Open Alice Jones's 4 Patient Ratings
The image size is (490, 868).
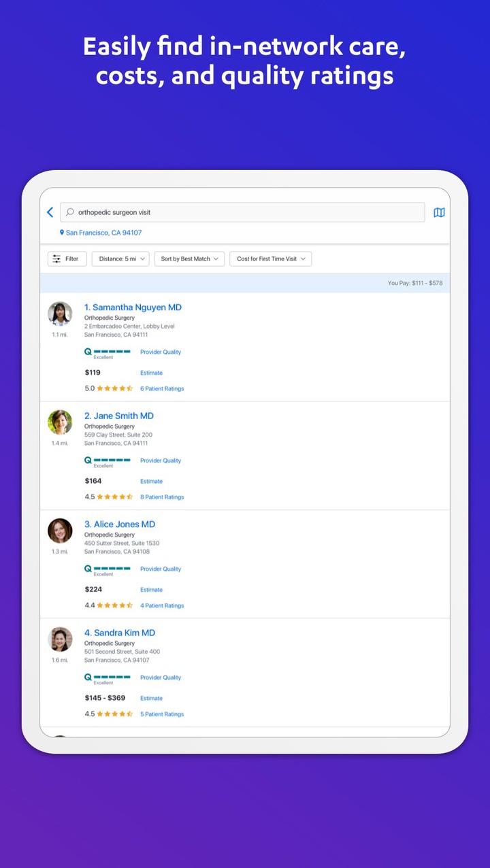coord(162,605)
